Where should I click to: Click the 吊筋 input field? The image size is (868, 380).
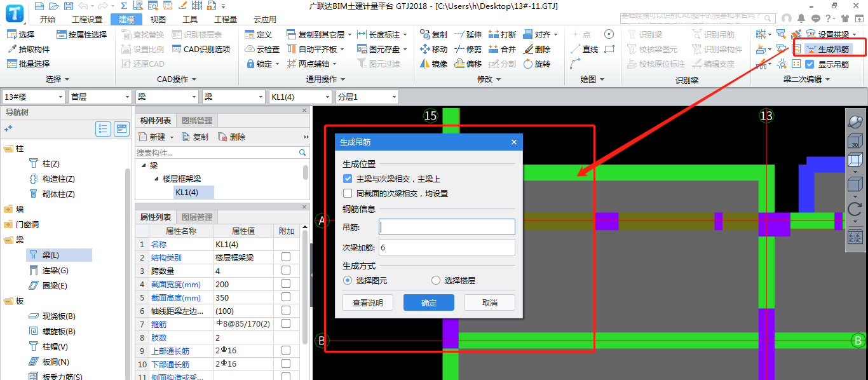pyautogui.click(x=447, y=227)
